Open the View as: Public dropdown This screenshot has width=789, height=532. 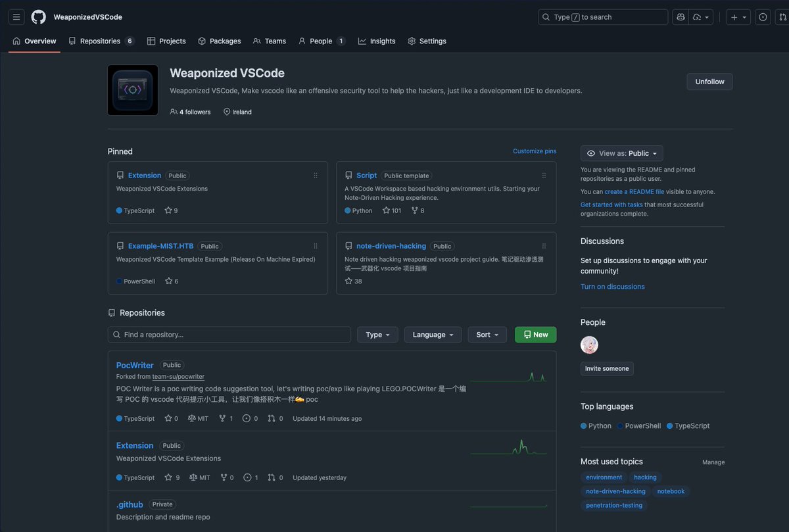tap(622, 153)
